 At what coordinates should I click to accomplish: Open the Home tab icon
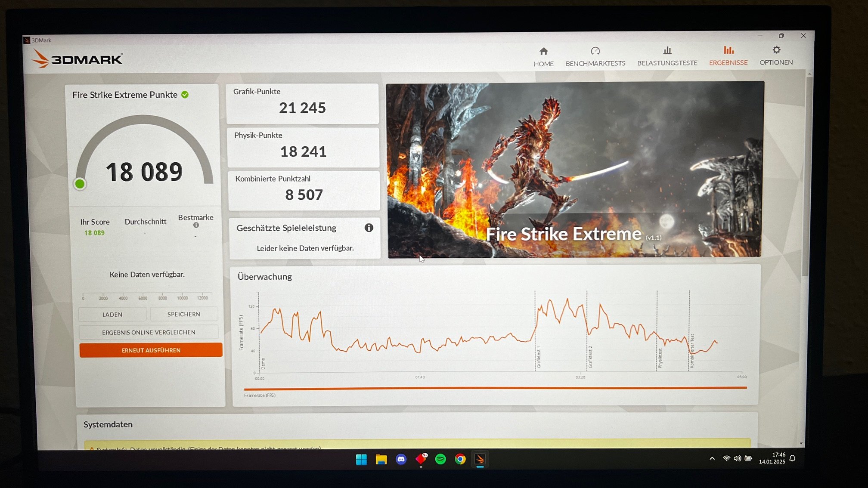(543, 52)
